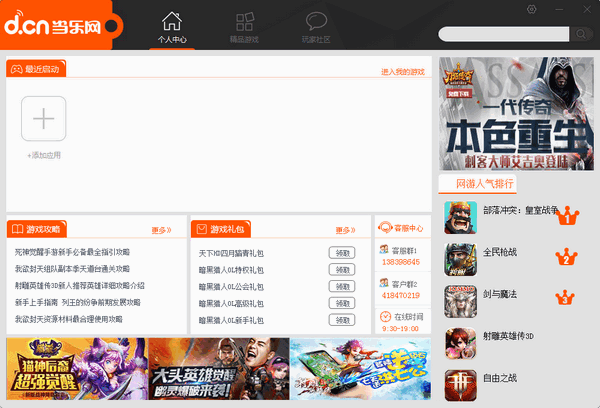The image size is (600, 408).
Task: Focus the top search input field
Action: click(504, 34)
